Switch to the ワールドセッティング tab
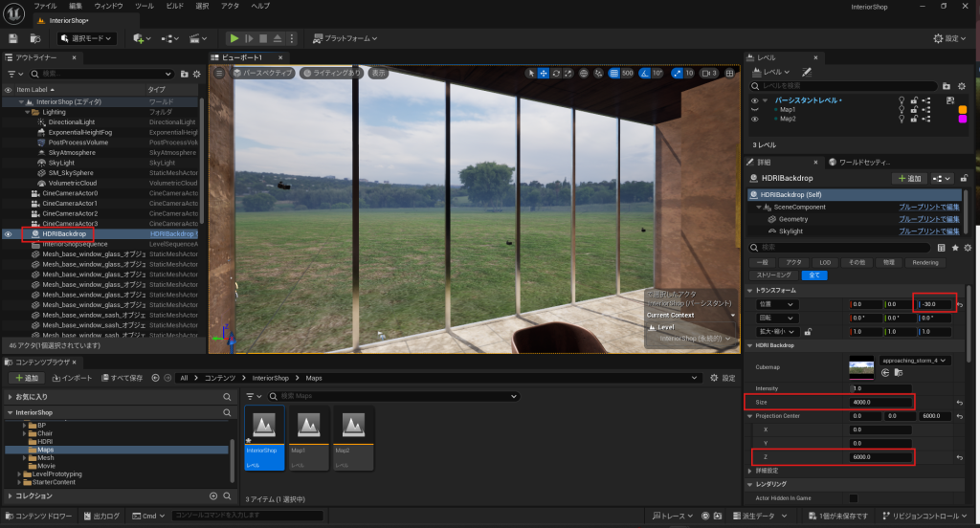This screenshot has height=528, width=980. 871,163
